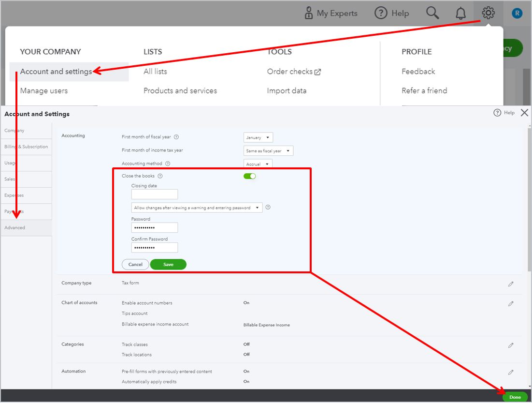Edit Chart of accounts with pencil icon
Image resolution: width=532 pixels, height=403 pixels.
pos(511,304)
